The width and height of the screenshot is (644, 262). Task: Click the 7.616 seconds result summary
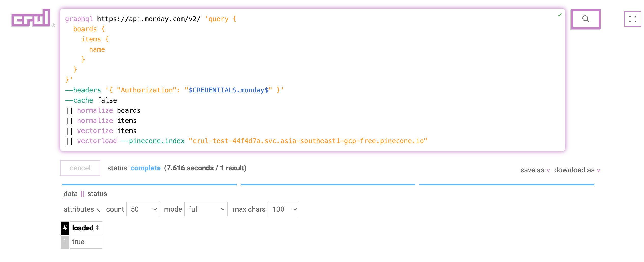tap(205, 168)
